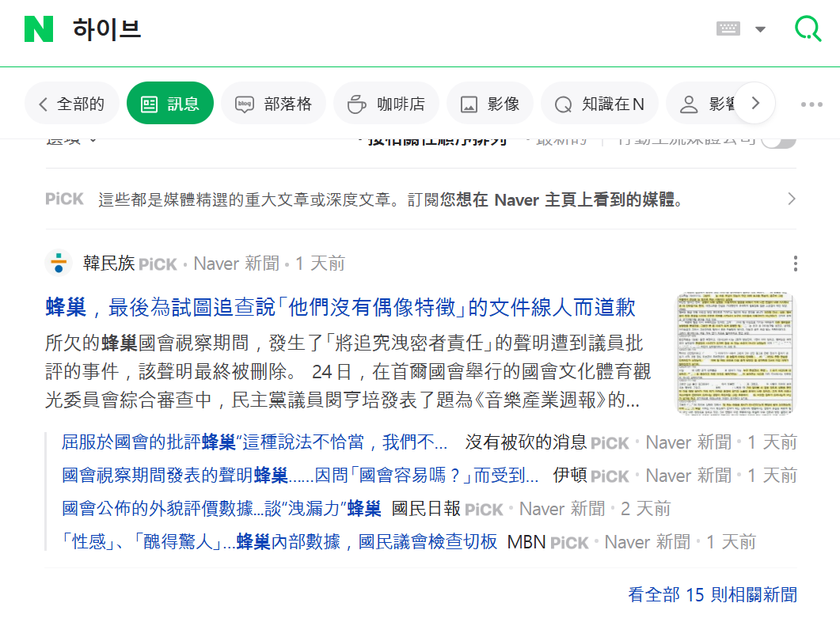
Task: Switch to the 影像 tab
Action: 490,104
